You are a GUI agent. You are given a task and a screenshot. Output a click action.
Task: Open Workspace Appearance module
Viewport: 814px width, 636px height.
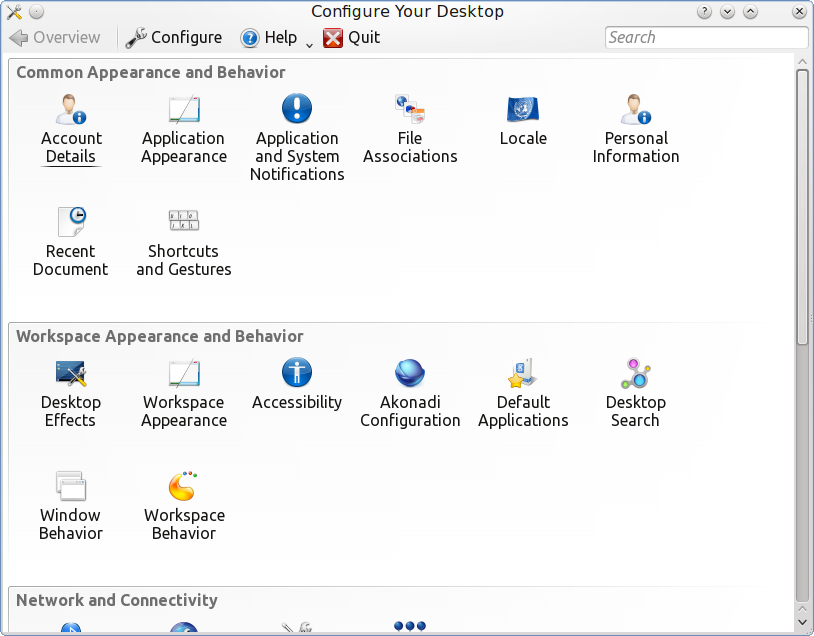[x=184, y=374]
